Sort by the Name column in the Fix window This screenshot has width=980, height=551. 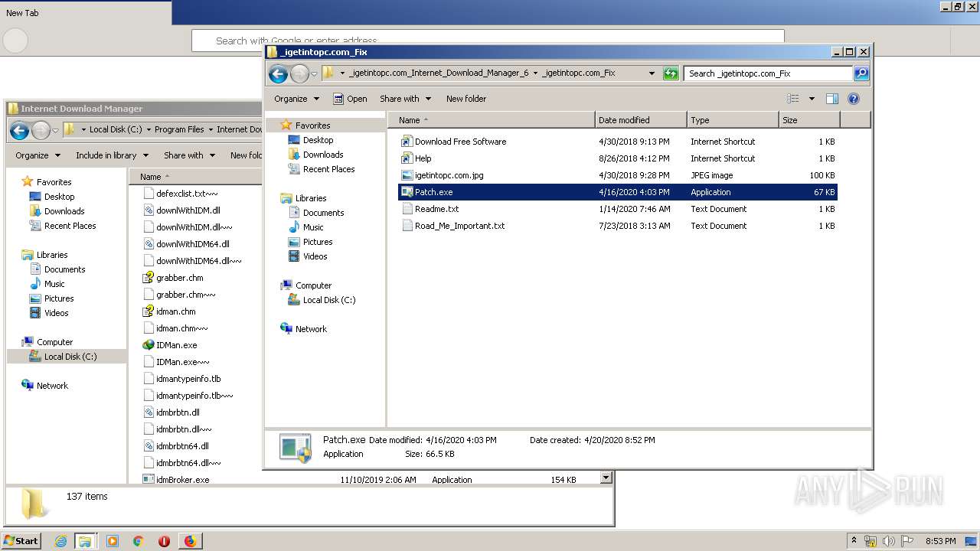(492, 120)
